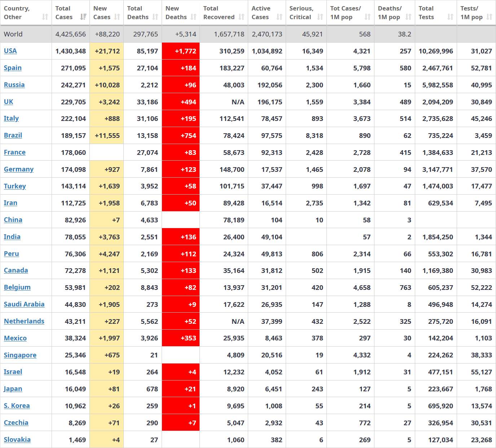Click Russia's yellow new cases cell
496x448 pixels.
(107, 85)
